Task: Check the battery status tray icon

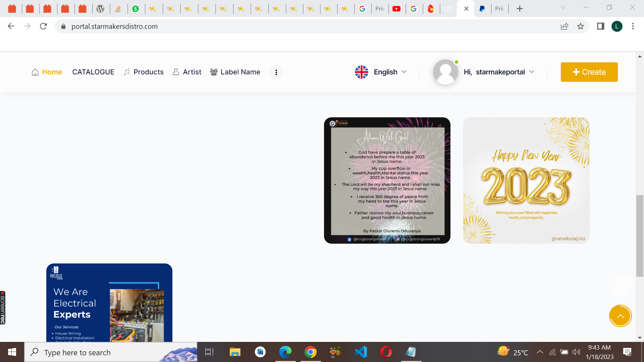Action: (x=564, y=352)
